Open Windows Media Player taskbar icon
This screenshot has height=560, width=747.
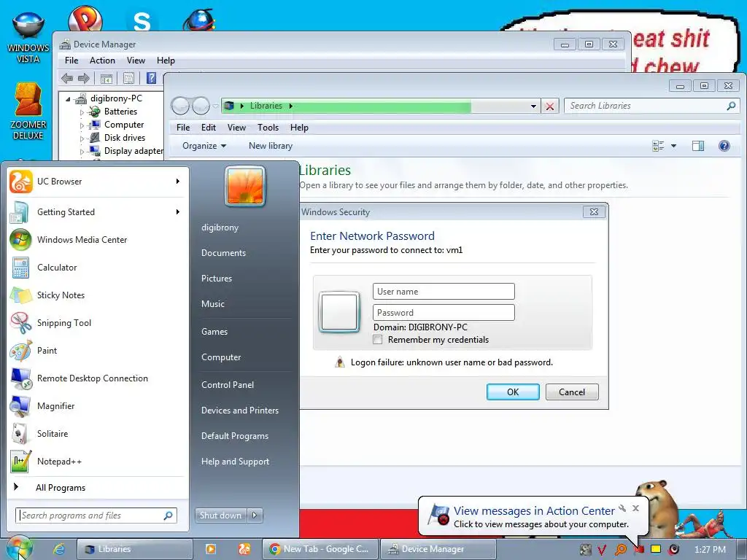(x=211, y=549)
